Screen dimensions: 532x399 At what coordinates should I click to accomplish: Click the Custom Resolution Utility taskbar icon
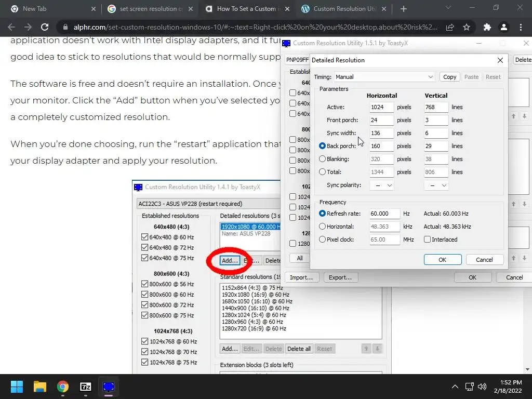click(x=109, y=387)
